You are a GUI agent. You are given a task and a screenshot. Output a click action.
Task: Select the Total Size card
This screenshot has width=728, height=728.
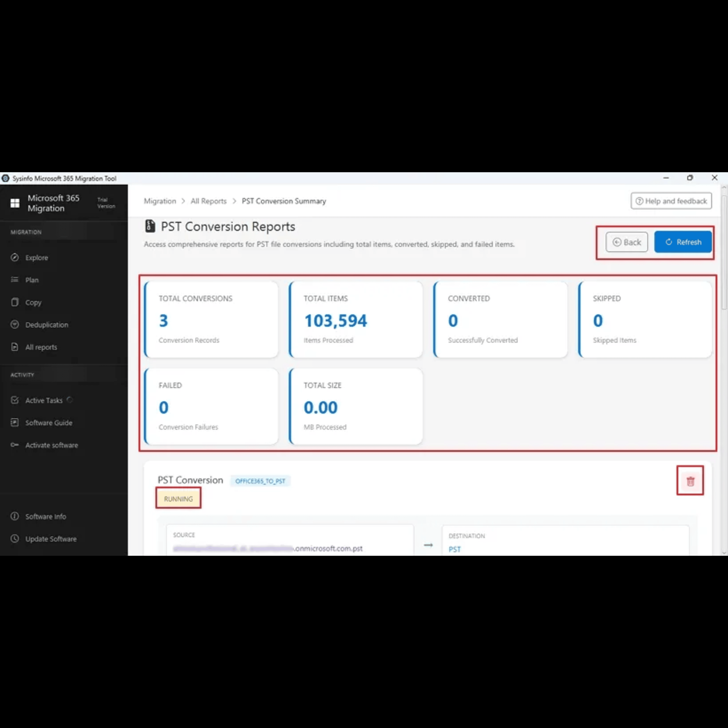point(356,407)
